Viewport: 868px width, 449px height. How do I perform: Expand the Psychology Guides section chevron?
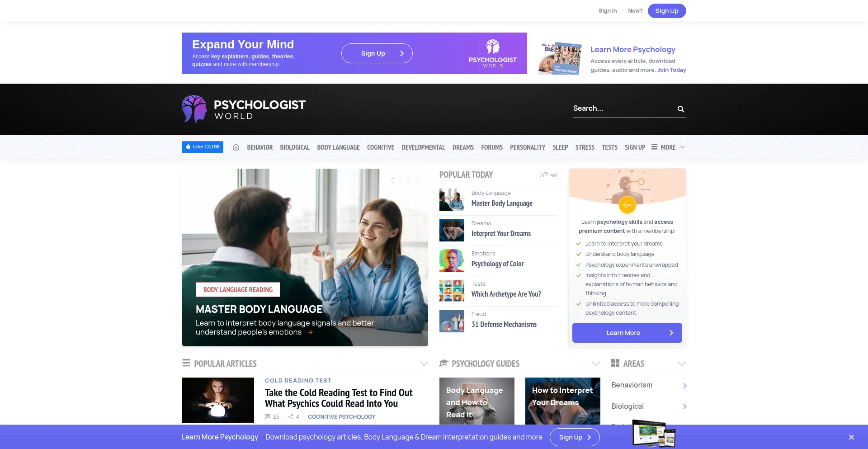[x=596, y=364]
